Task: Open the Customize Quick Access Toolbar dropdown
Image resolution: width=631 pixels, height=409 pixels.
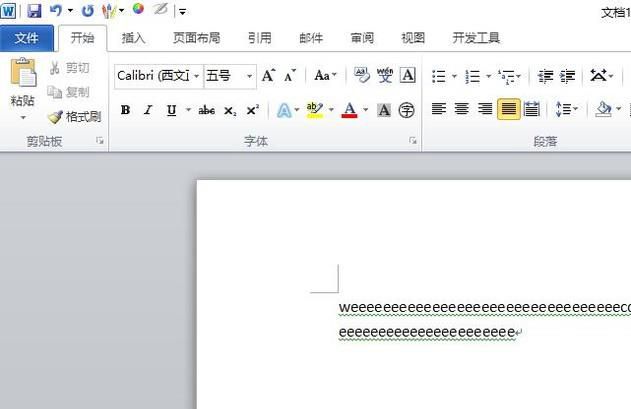Action: (182, 12)
